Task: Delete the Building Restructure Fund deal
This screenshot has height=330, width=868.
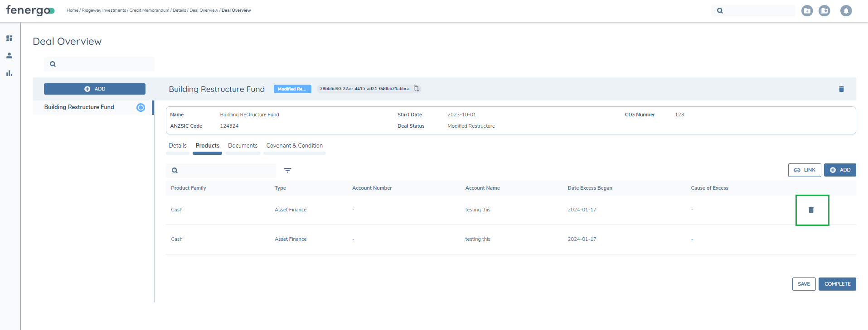Action: (841, 89)
